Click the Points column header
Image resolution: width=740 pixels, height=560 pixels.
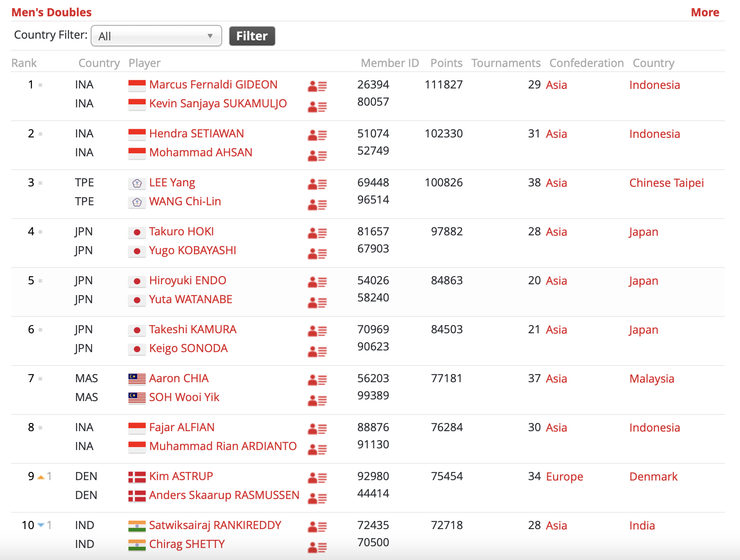click(446, 63)
